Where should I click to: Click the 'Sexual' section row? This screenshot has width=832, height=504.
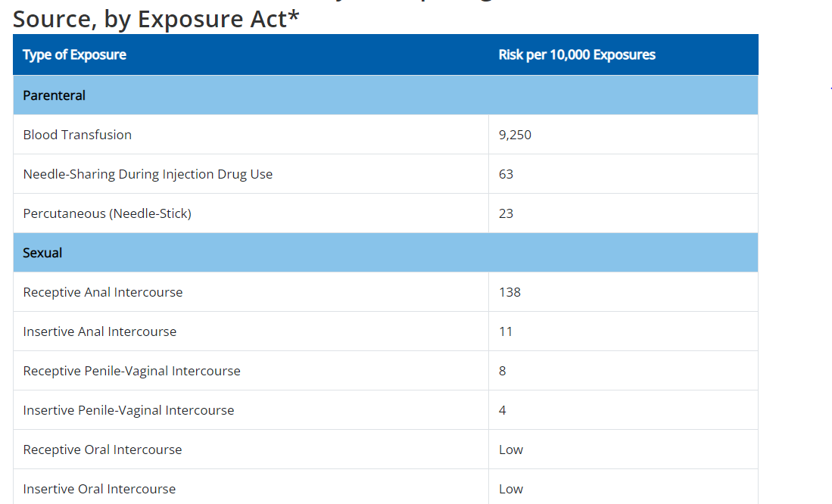[x=386, y=253]
